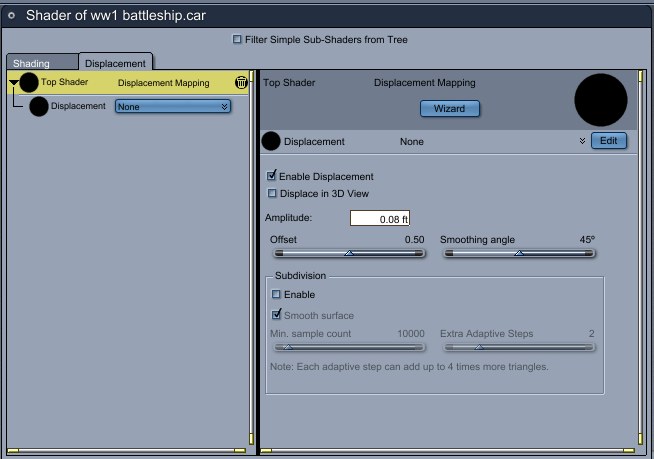
Task: Check the Subdivision Enable checkbox
Action: click(x=276, y=294)
